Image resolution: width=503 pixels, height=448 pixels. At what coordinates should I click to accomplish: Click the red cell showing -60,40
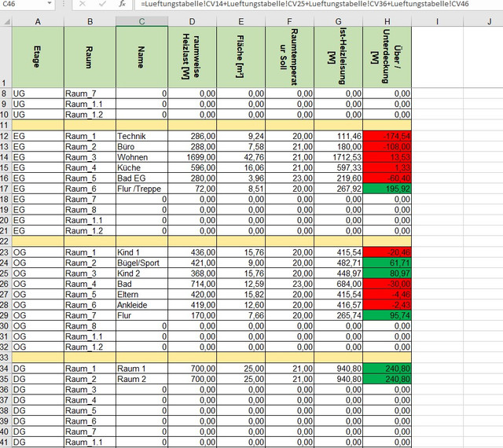387,178
